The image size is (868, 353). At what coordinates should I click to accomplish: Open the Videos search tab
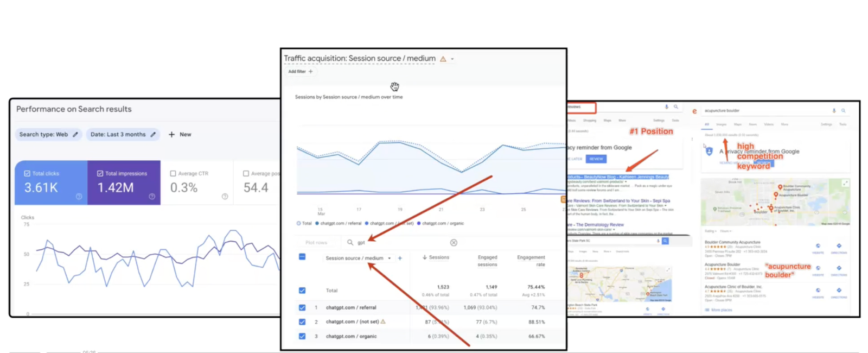click(x=769, y=124)
